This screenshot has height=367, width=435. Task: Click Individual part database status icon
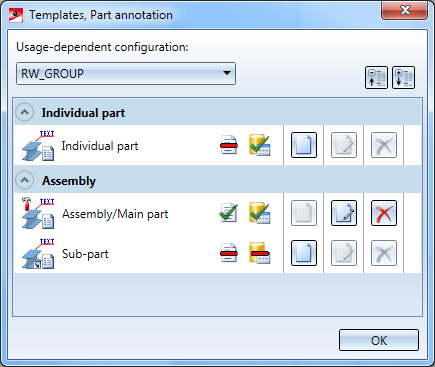click(x=260, y=145)
